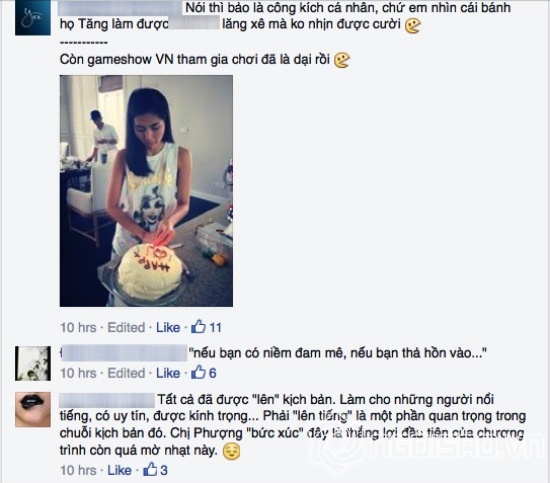Viewport: 550px width, 483px height.
Task: Click the relieved smiley emoji in third comment
Action: pos(232,451)
